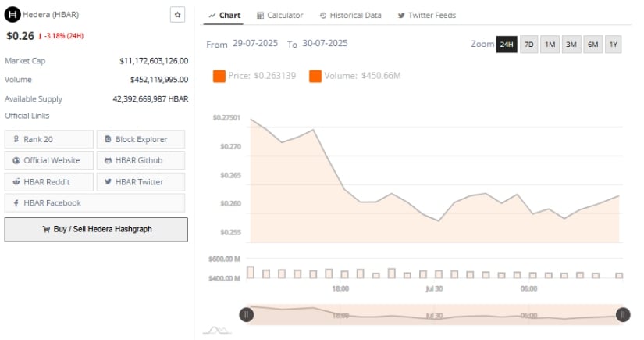Open the Block Explorer link
This screenshot has width=644, height=340.
pyautogui.click(x=141, y=139)
